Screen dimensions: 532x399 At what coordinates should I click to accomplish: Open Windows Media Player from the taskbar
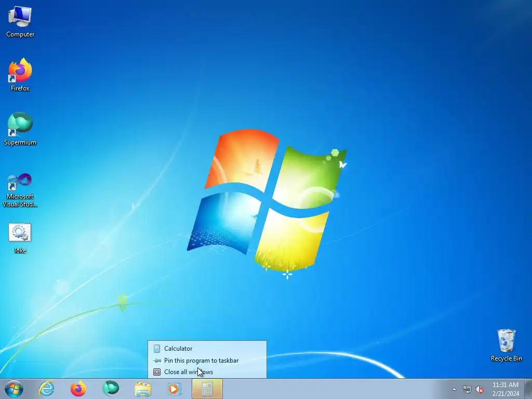[175, 389]
